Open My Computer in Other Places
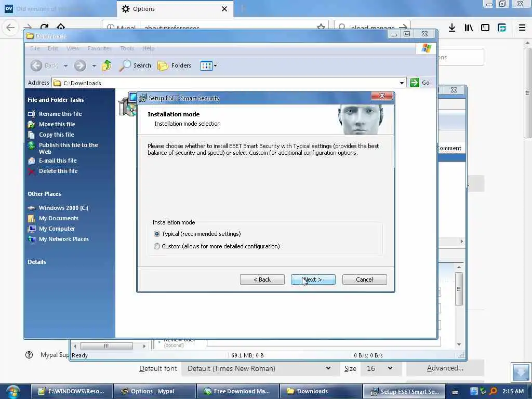532x399 pixels. [57, 229]
